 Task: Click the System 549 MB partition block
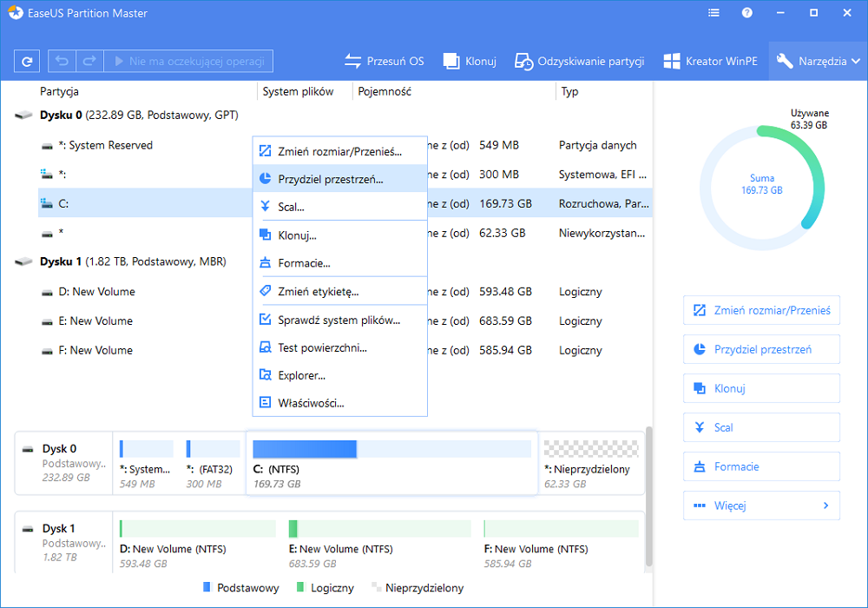146,463
